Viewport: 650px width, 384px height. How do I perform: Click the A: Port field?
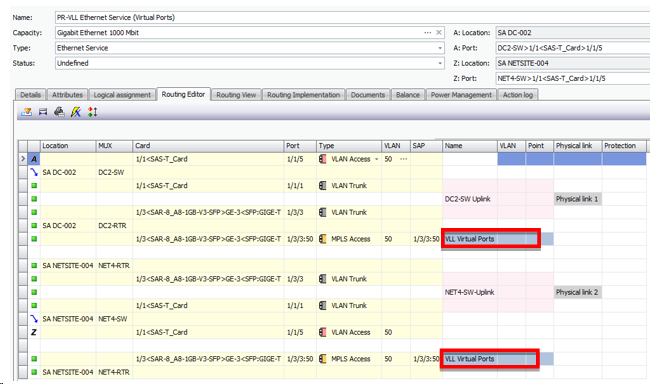(573, 48)
